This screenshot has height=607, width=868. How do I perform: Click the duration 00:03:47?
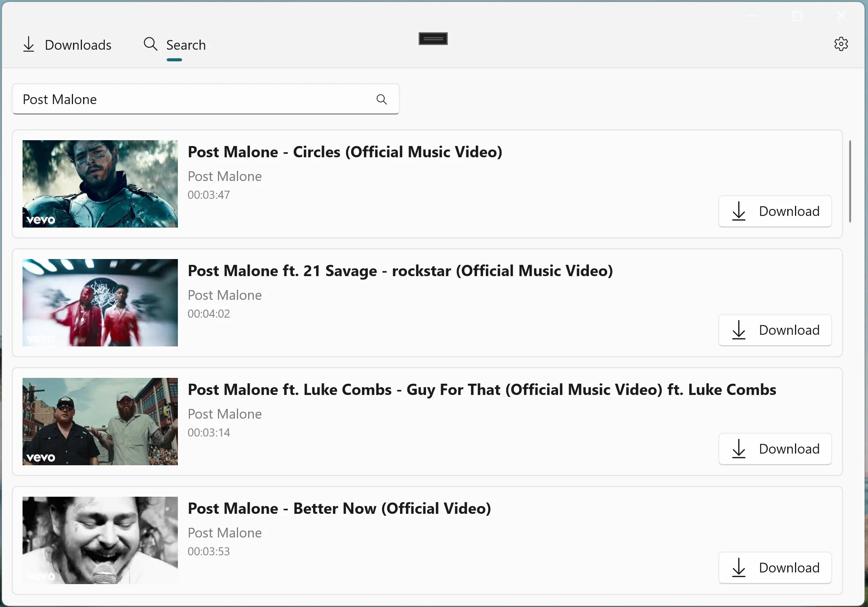tap(209, 195)
